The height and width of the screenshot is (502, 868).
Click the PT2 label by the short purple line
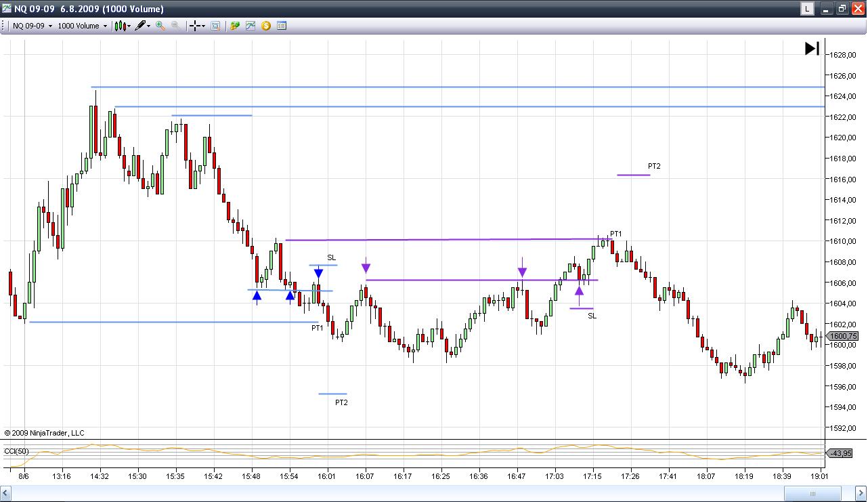coord(654,166)
